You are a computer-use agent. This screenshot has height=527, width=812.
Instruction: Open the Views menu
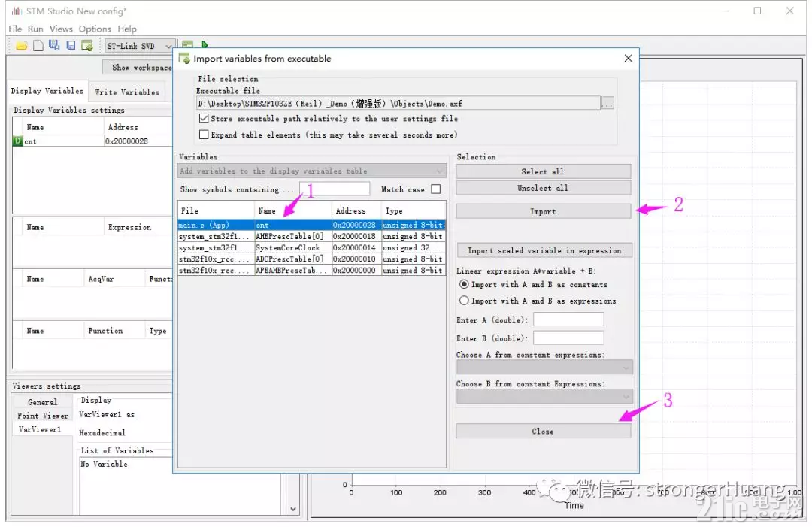pyautogui.click(x=61, y=29)
